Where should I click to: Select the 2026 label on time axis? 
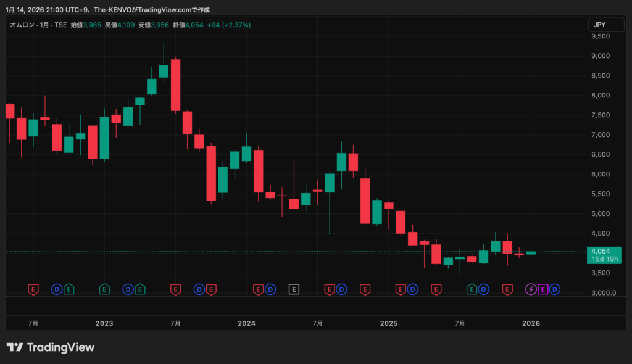point(531,323)
